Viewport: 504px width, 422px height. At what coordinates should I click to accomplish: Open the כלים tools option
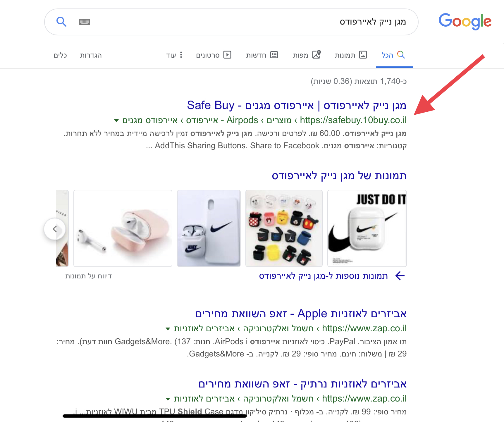click(60, 55)
